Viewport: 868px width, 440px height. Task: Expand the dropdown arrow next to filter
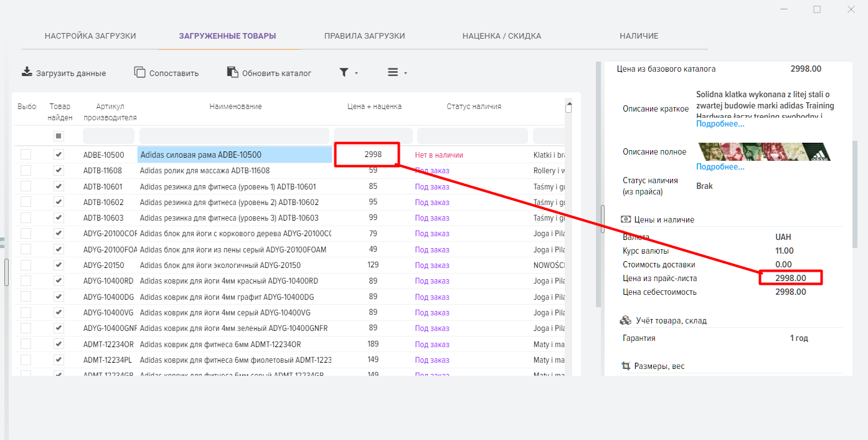coord(356,73)
